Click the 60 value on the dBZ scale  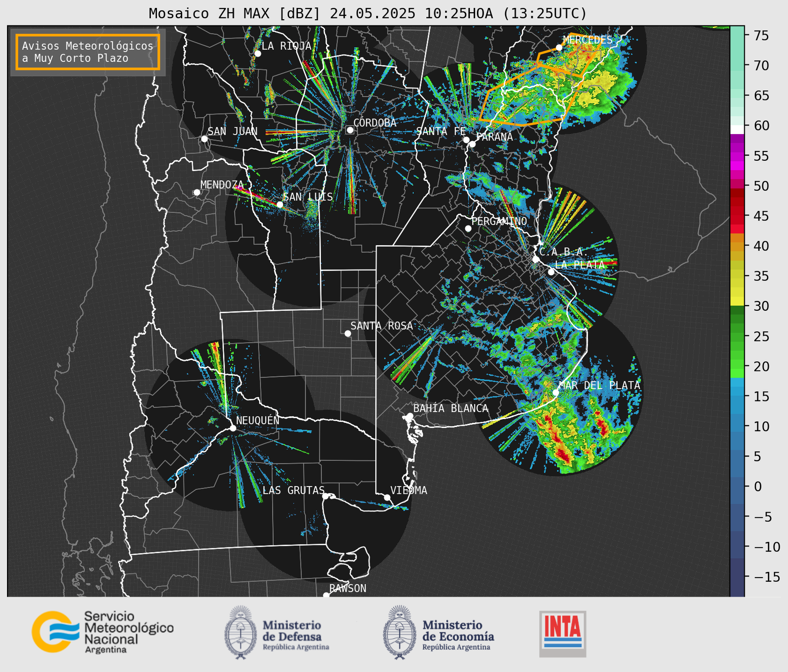pyautogui.click(x=761, y=126)
